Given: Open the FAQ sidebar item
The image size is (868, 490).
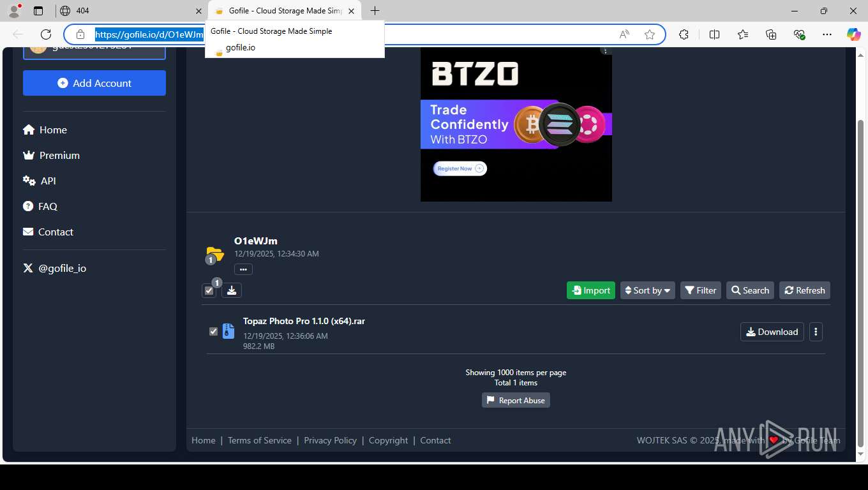Looking at the screenshot, I should (40, 206).
